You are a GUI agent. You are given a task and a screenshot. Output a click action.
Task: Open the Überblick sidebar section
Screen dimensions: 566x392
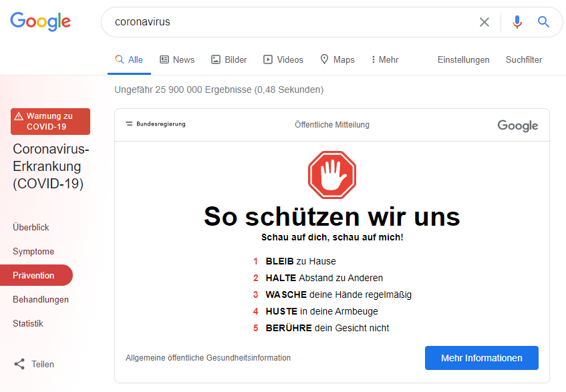pyautogui.click(x=31, y=227)
